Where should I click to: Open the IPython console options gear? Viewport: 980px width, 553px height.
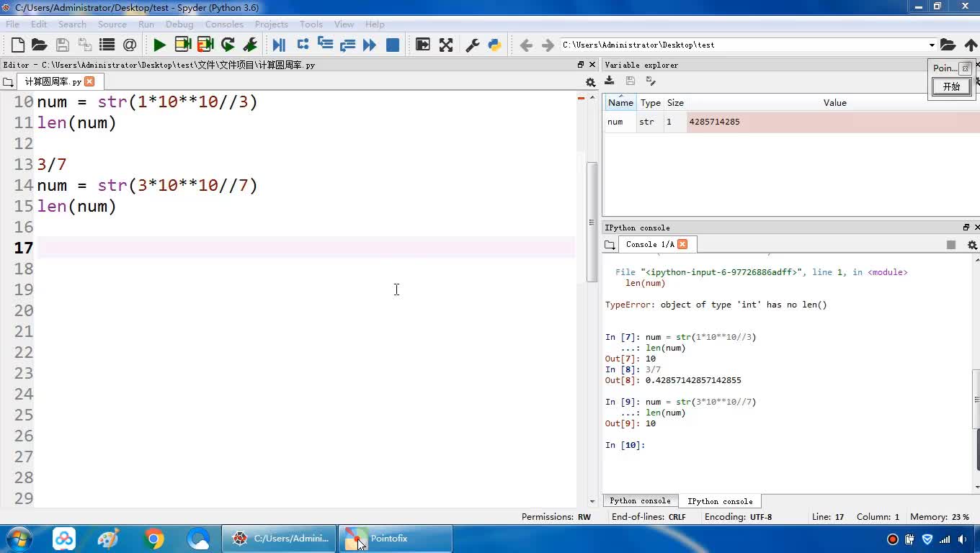(971, 245)
